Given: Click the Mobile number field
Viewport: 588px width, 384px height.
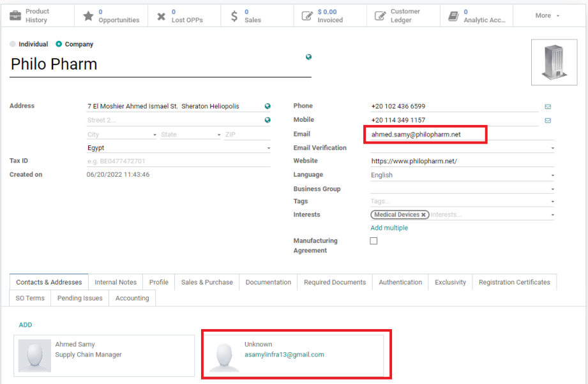Looking at the screenshot, I should click(x=455, y=121).
